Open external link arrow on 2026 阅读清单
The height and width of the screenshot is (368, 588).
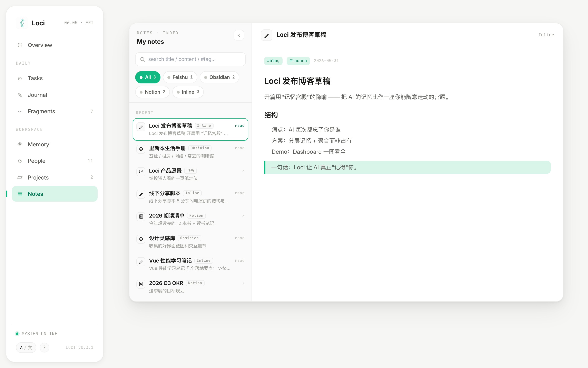pyautogui.click(x=243, y=216)
